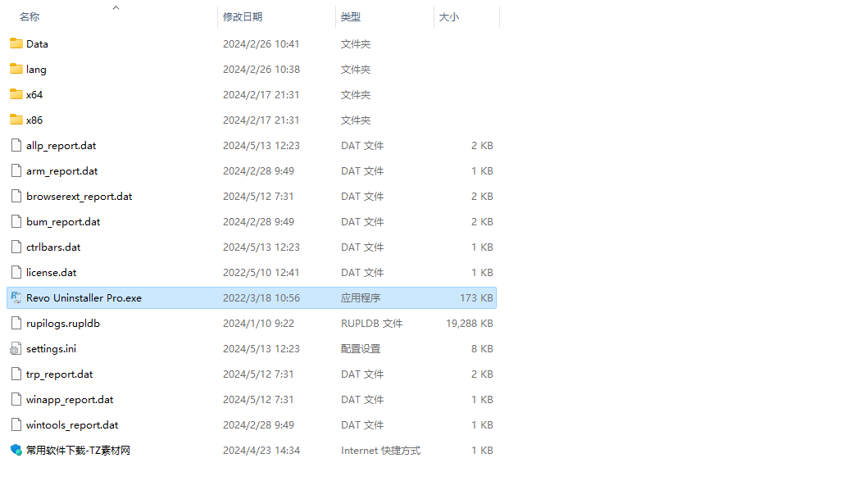Click the 19,288 KB size value

[470, 324]
